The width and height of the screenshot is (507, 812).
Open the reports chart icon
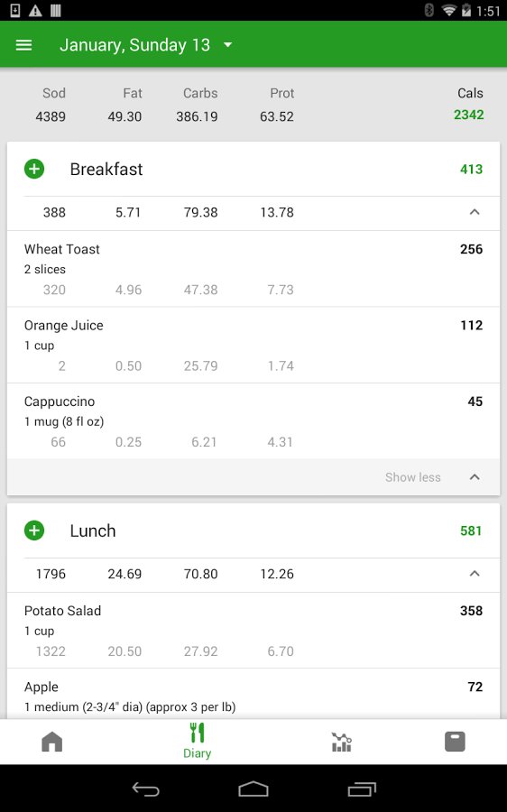[x=341, y=742]
